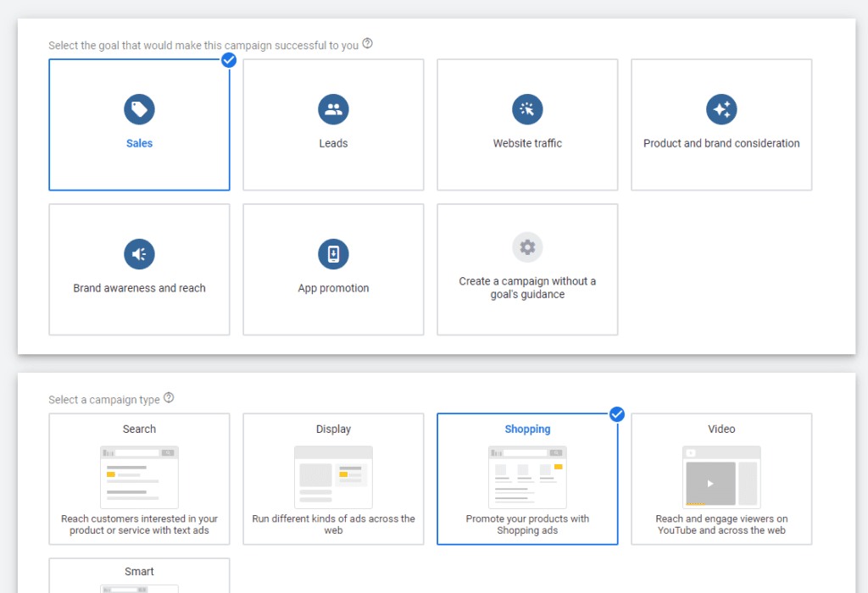This screenshot has height=593, width=868.
Task: Deselect the checkmark on the Shopping card
Action: click(617, 414)
